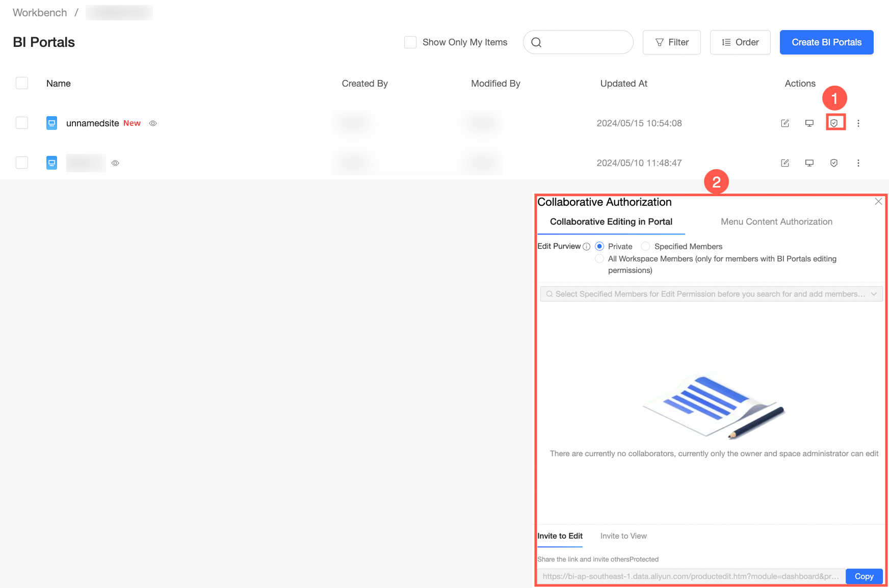Click the search magnifier icon
This screenshot has width=889, height=588.
point(536,42)
